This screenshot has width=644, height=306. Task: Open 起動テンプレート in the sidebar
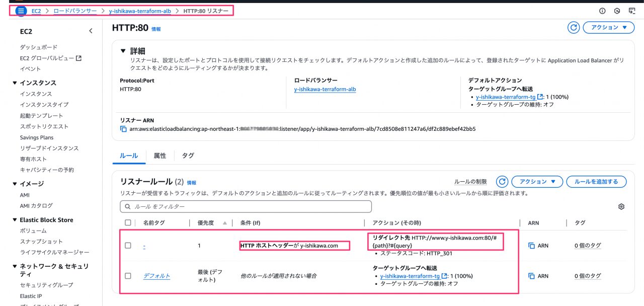(x=42, y=116)
